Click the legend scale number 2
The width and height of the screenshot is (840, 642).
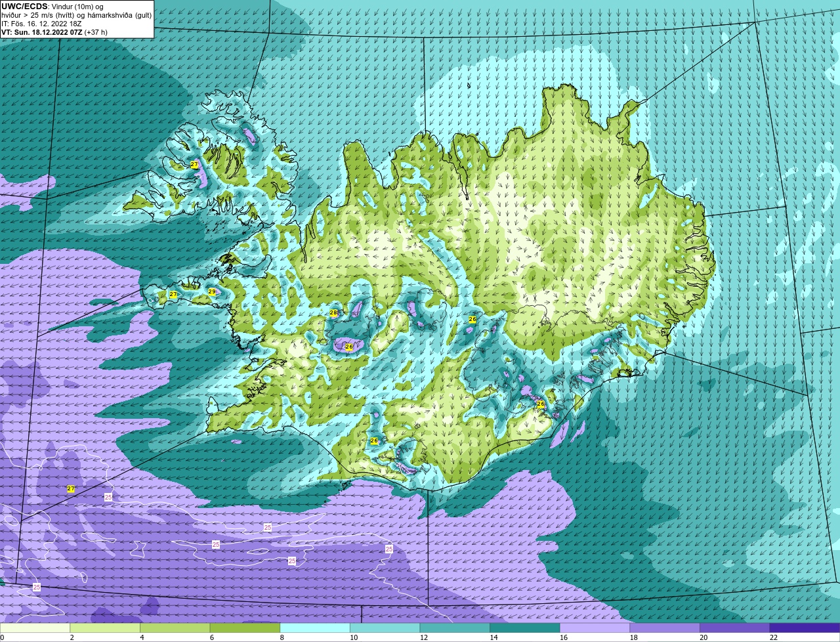click(x=72, y=637)
